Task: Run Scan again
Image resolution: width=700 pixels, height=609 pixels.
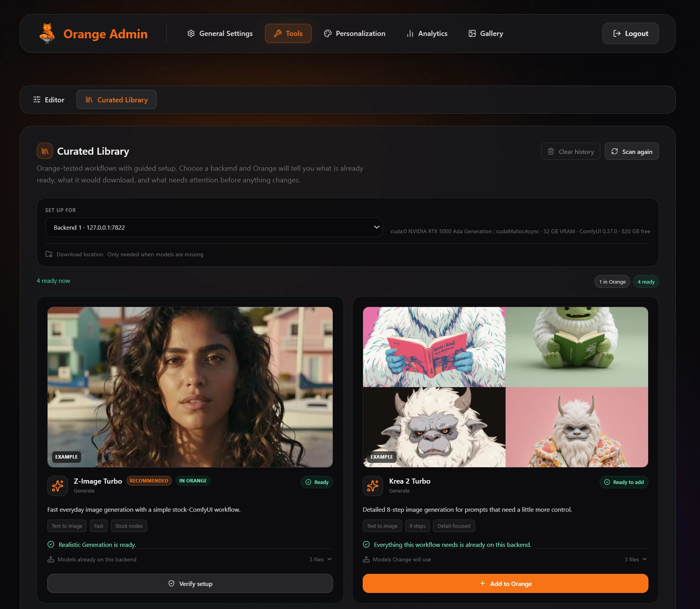Action: tap(632, 152)
